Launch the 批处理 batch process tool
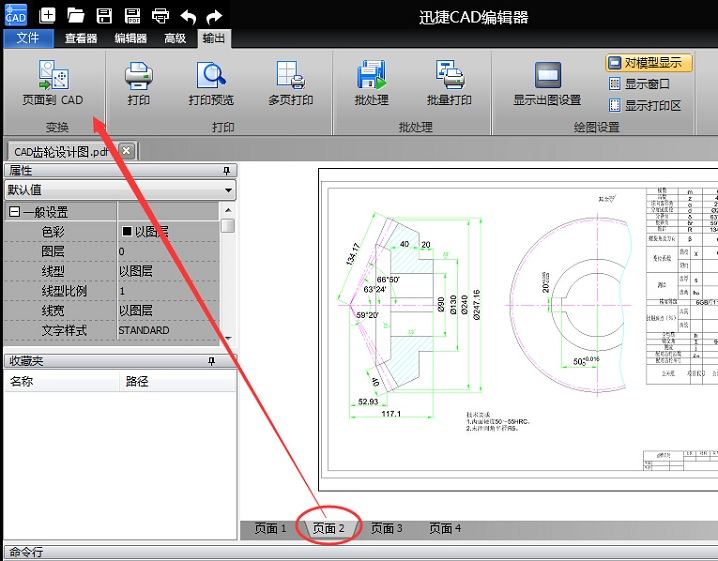This screenshot has height=561, width=718. 371,75
